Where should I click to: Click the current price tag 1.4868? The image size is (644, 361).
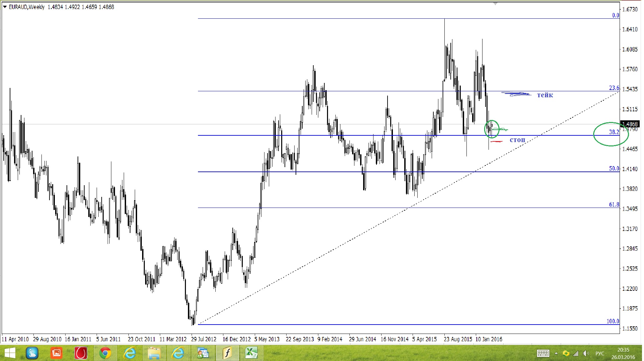(630, 124)
